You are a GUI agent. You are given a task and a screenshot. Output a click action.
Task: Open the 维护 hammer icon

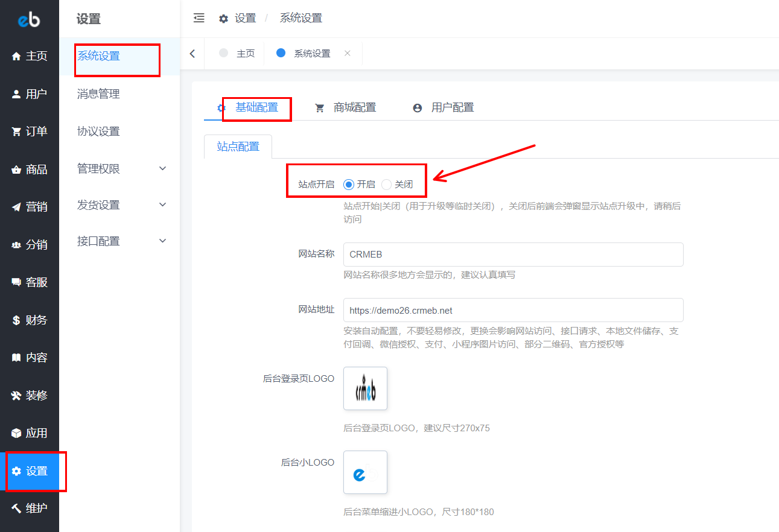tap(16, 508)
